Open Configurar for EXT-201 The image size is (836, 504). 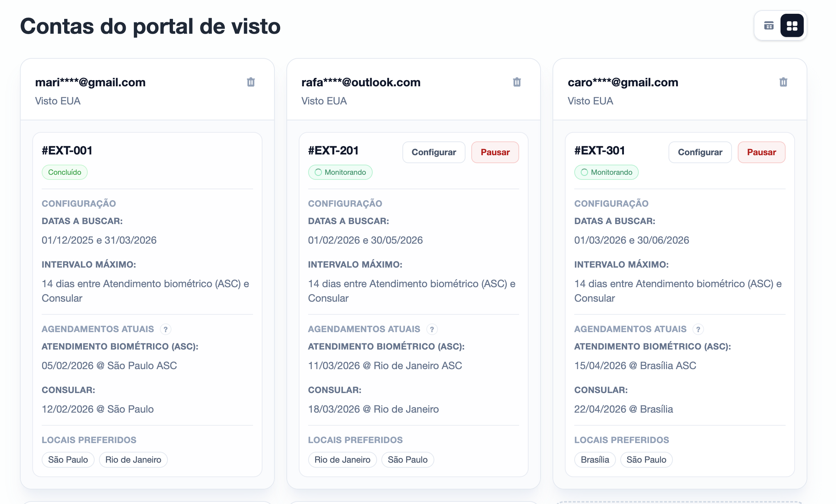pos(434,152)
